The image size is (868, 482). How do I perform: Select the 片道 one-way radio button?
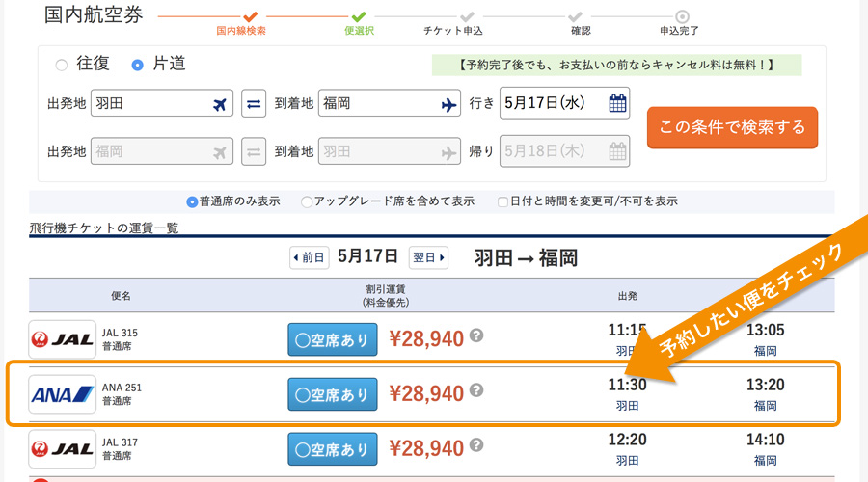138,66
